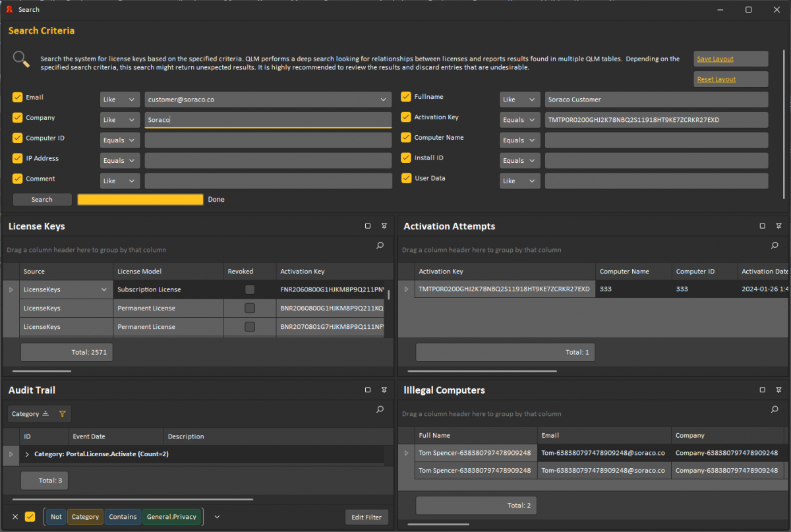Open search in the Illegal Computers grid
Viewport: 791px width, 532px height.
[775, 409]
